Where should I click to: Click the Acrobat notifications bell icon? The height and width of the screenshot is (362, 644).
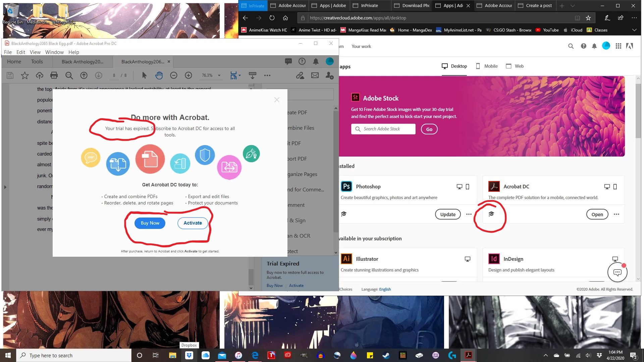316,61
